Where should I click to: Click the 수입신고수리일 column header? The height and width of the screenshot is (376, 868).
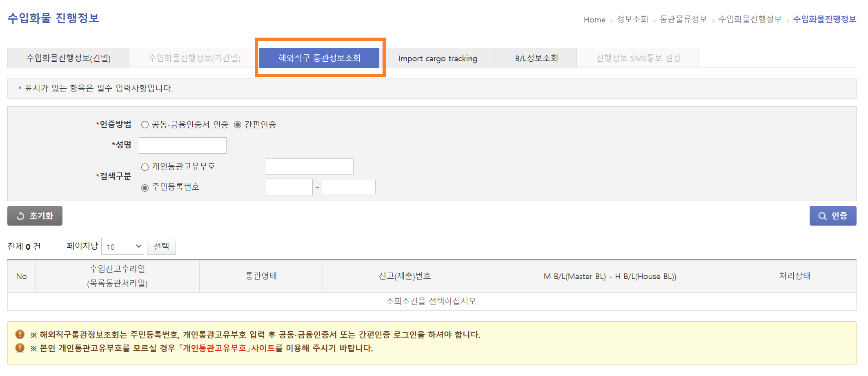click(x=117, y=276)
